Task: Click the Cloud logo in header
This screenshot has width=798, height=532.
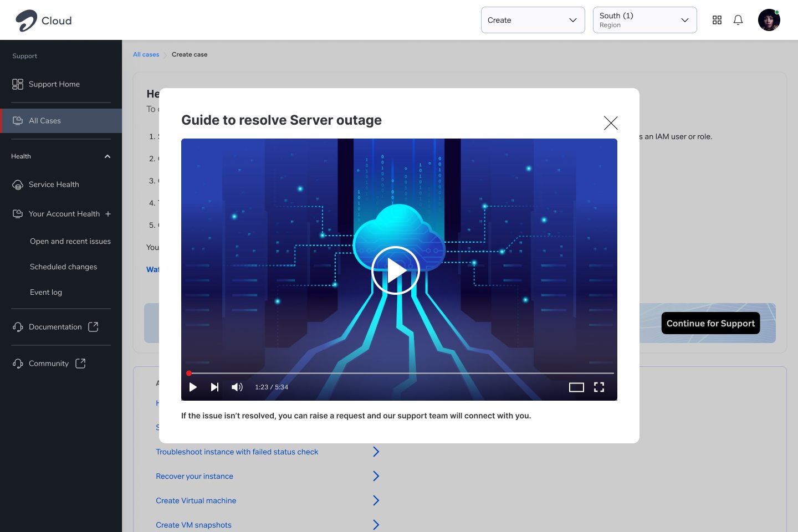Action: point(44,21)
